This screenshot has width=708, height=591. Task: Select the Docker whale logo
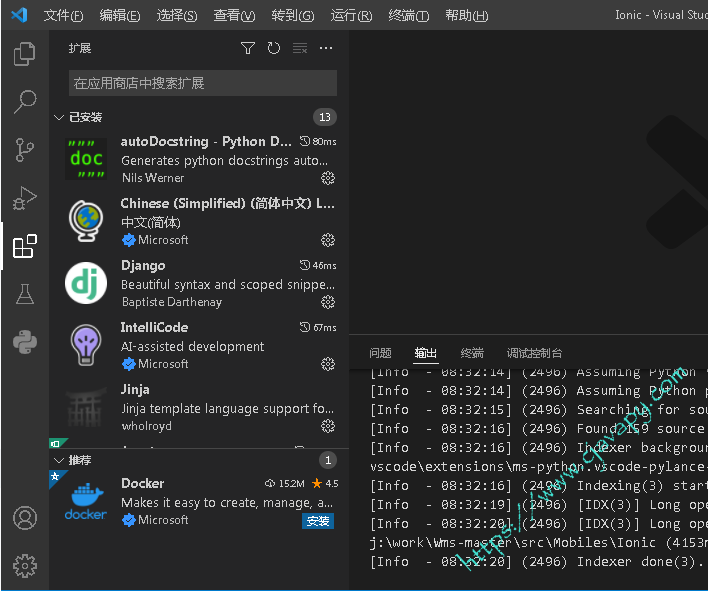pyautogui.click(x=86, y=501)
